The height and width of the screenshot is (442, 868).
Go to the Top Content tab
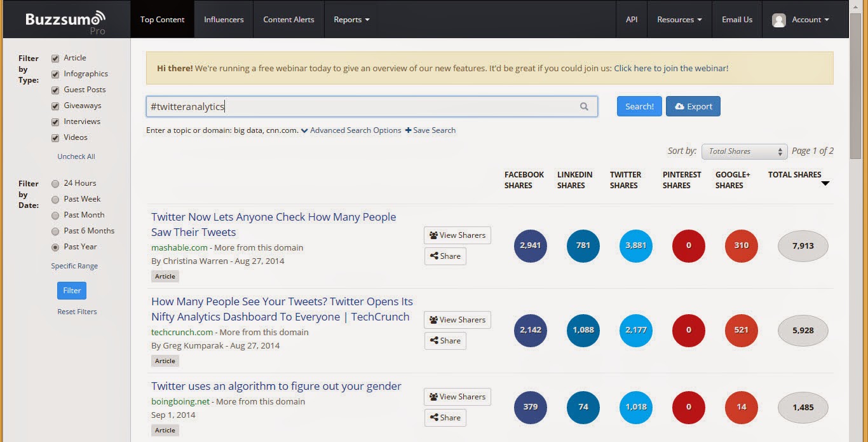(x=162, y=20)
